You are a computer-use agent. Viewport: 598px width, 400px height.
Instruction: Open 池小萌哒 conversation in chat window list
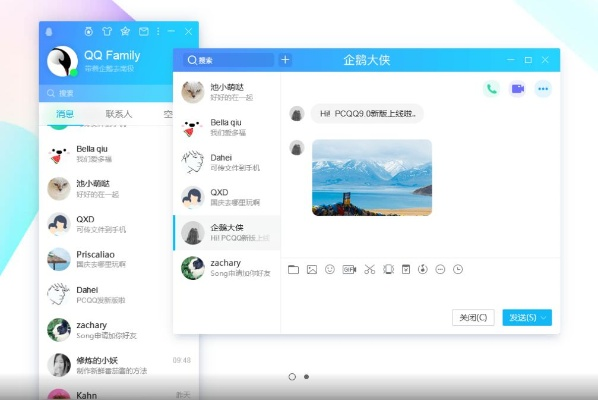pos(227,92)
